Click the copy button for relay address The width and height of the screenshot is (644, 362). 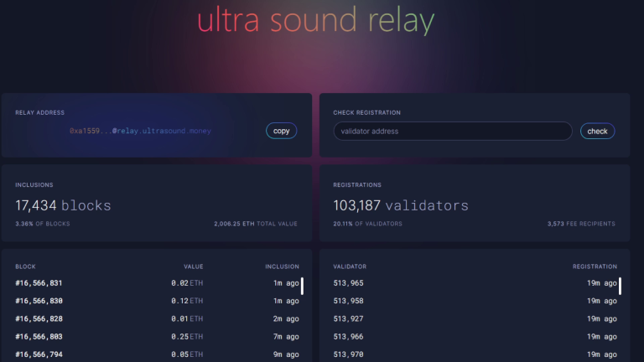[x=282, y=131]
